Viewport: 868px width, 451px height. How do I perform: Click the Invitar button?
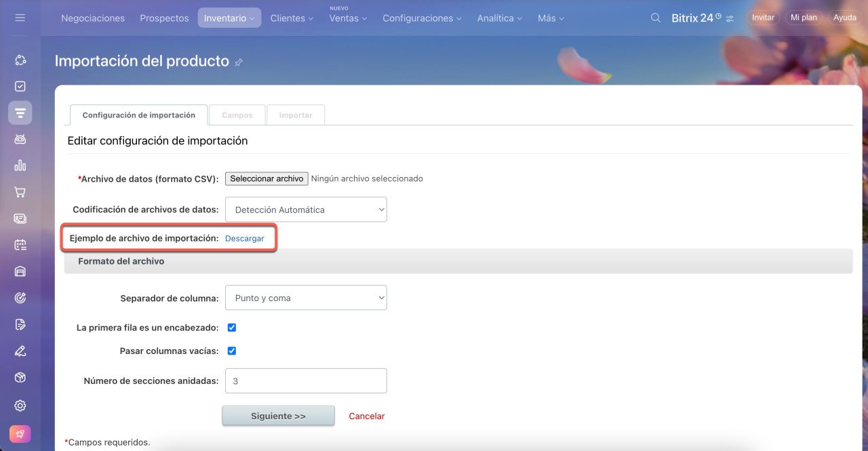tap(763, 18)
